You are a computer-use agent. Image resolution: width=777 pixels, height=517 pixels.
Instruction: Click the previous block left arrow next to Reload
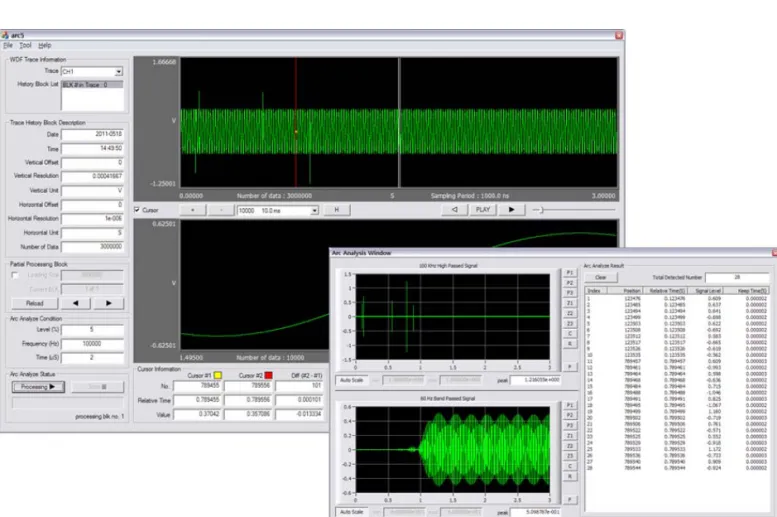[x=75, y=303]
